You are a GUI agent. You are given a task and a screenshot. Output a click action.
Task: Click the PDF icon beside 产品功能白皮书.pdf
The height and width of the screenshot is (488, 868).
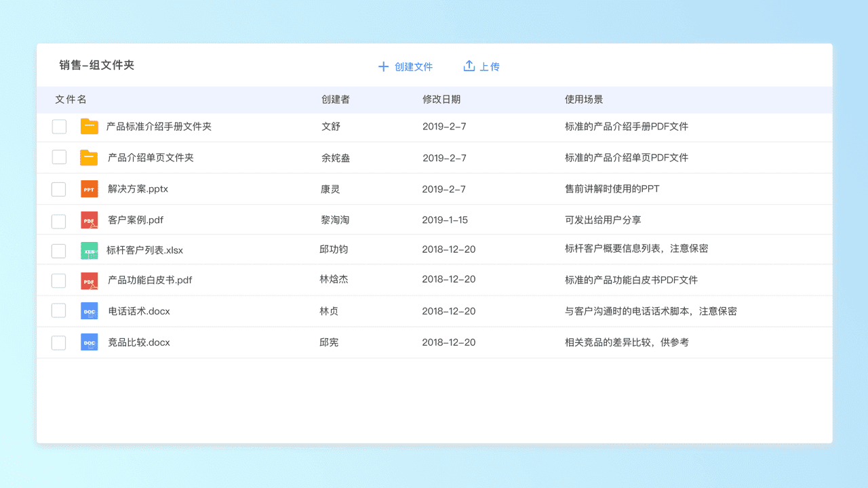coord(89,280)
